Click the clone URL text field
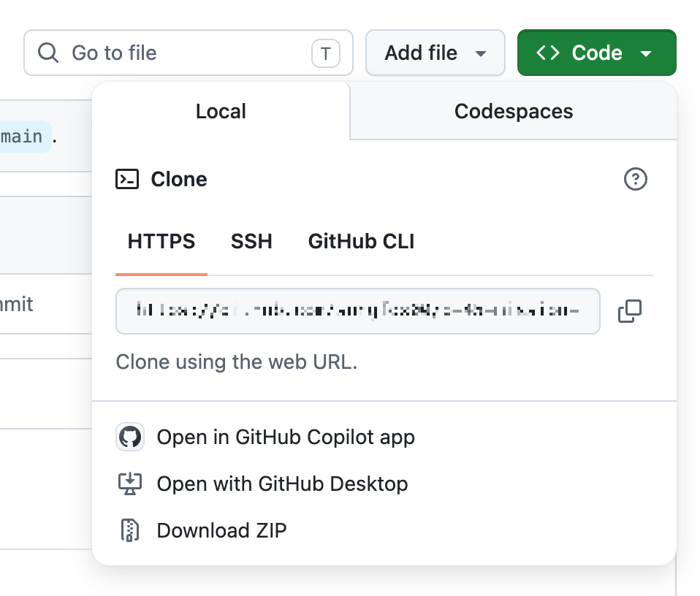This screenshot has height=596, width=700. point(357,311)
